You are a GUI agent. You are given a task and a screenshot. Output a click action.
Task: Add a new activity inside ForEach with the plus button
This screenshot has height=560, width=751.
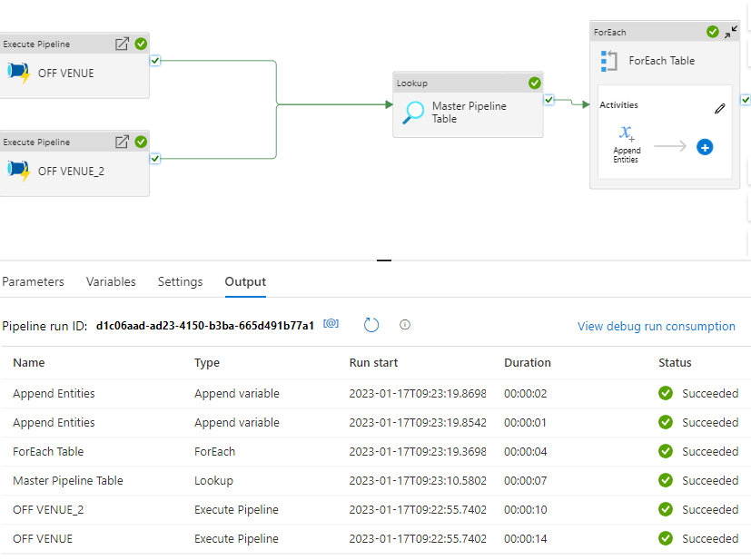[x=705, y=147]
